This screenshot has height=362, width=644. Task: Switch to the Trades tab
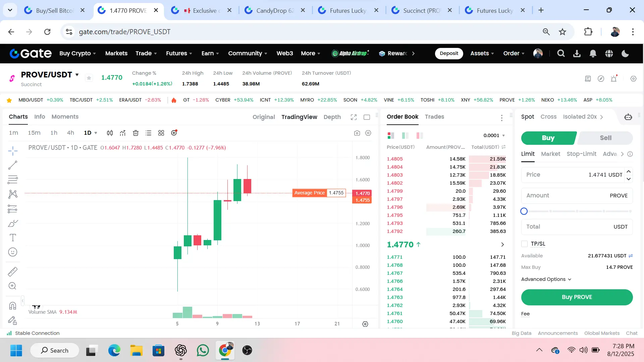pyautogui.click(x=434, y=117)
